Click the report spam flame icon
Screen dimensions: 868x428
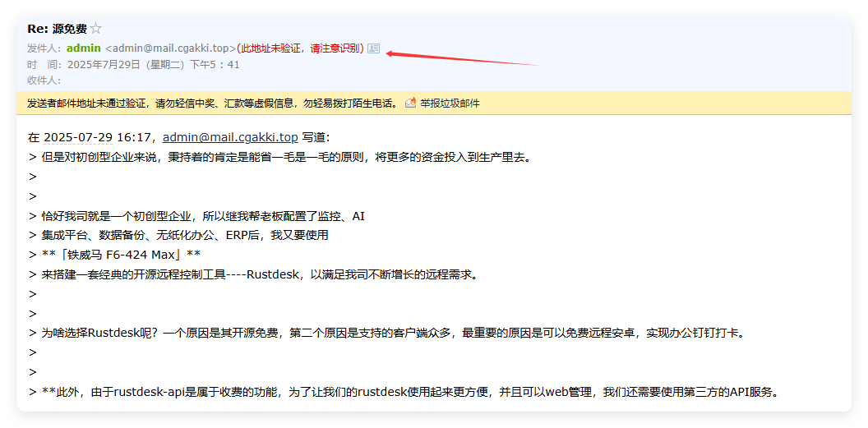pos(410,103)
